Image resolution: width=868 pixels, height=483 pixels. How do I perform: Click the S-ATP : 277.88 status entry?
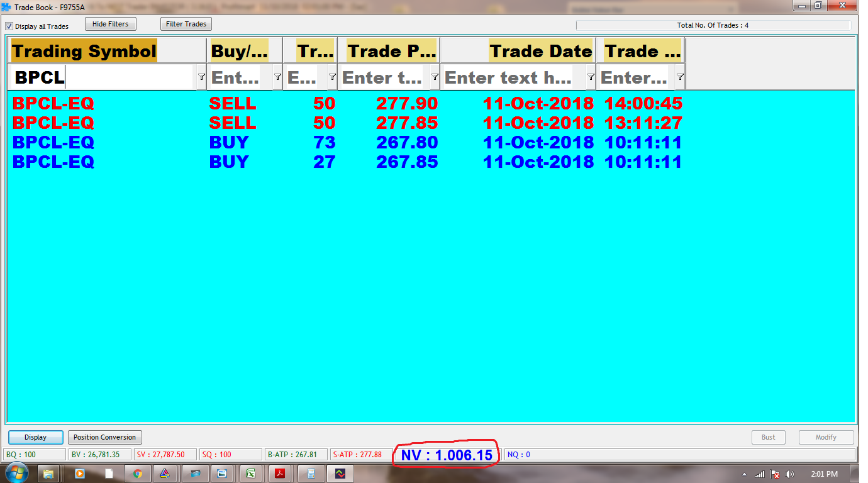(361, 455)
